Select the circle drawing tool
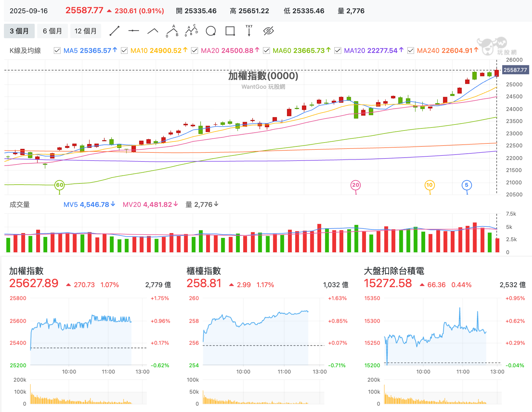 (211, 31)
